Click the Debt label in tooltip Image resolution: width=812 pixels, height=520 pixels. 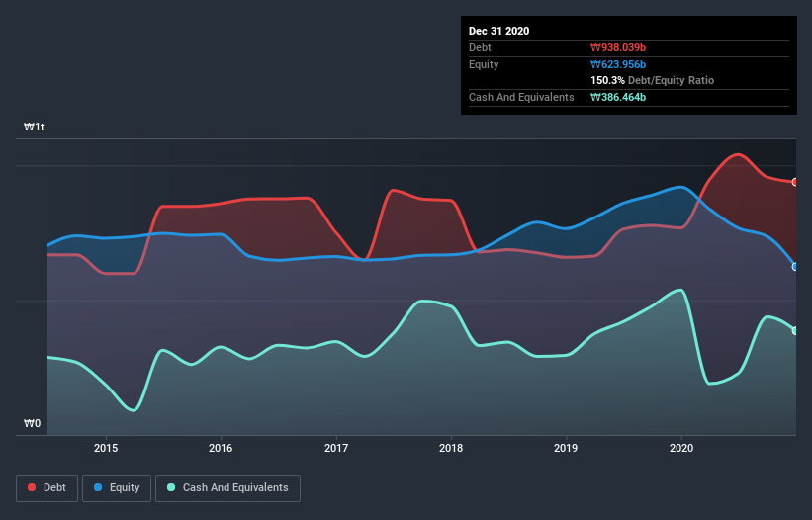(480, 47)
